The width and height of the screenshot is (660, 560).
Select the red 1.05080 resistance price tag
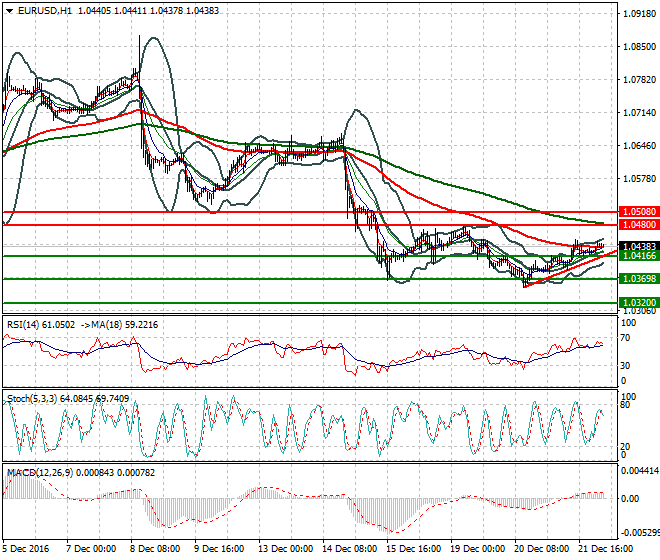637,213
